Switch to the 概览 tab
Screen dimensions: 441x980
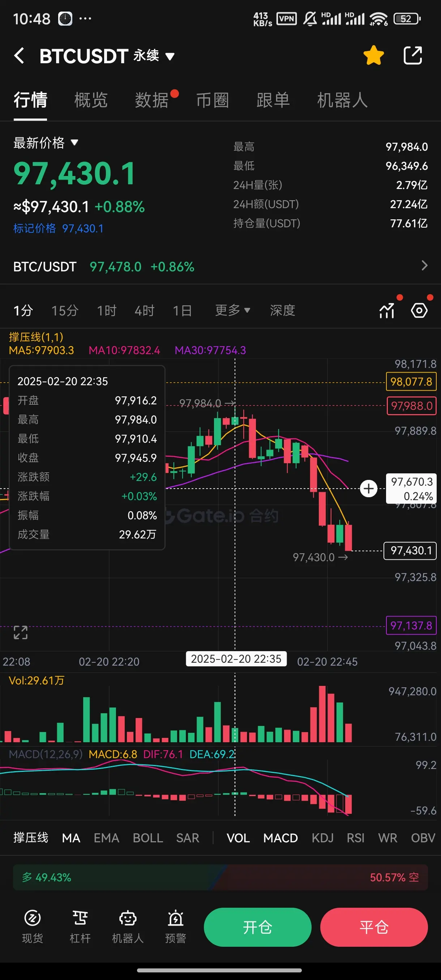[91, 100]
